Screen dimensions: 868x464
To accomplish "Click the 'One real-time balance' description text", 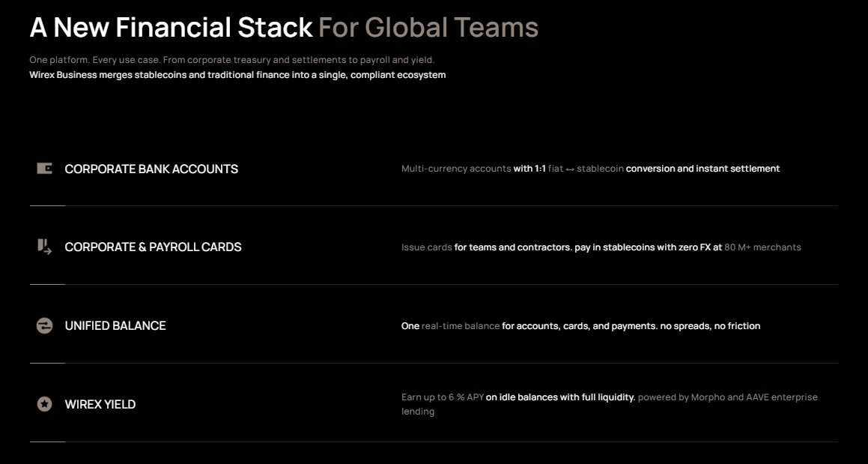I will [580, 326].
